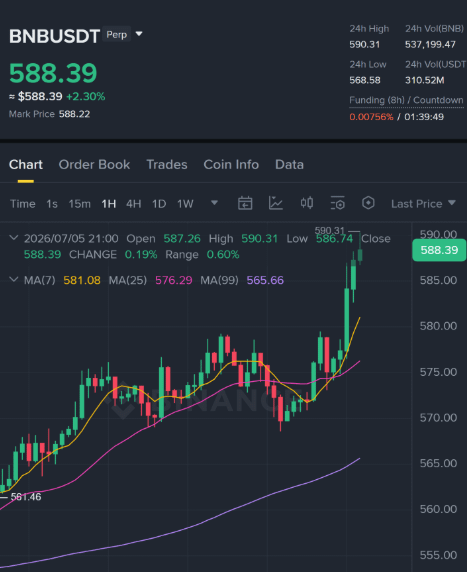Click the MA(99) 565.66 value
The height and width of the screenshot is (572, 467).
click(265, 280)
